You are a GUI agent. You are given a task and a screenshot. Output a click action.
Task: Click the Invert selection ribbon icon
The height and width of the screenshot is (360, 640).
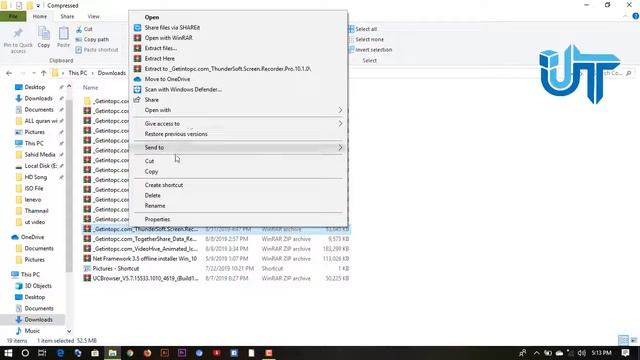[351, 50]
